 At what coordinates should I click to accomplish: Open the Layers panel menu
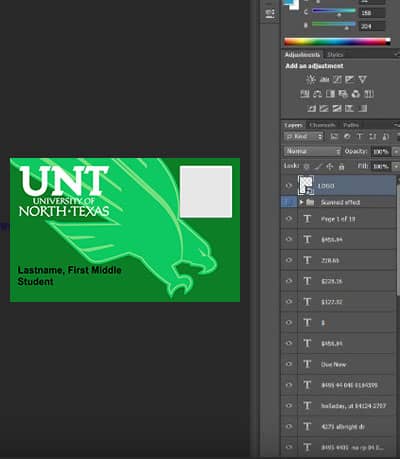tap(396, 125)
